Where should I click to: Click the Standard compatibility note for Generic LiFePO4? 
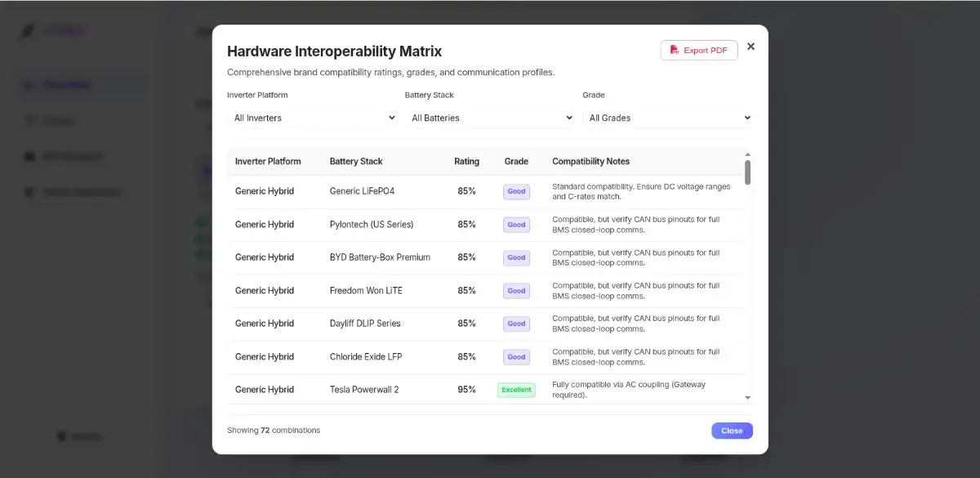click(x=641, y=191)
